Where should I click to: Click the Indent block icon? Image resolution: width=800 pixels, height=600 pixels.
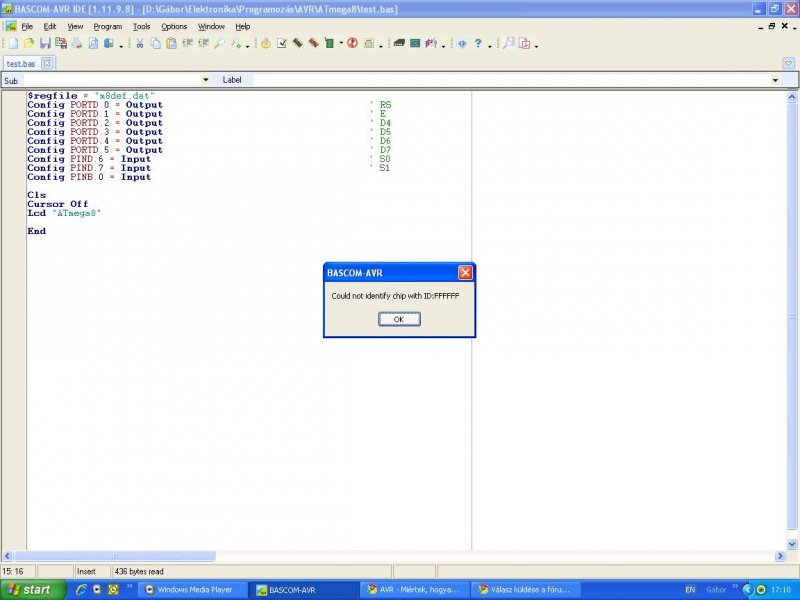point(187,43)
